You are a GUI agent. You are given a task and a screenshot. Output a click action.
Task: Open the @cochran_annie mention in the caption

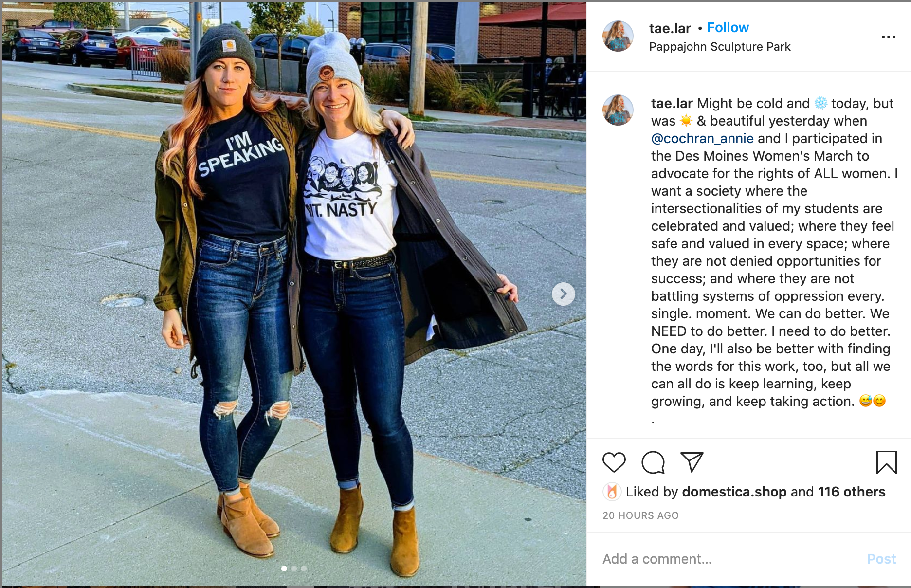point(702,139)
